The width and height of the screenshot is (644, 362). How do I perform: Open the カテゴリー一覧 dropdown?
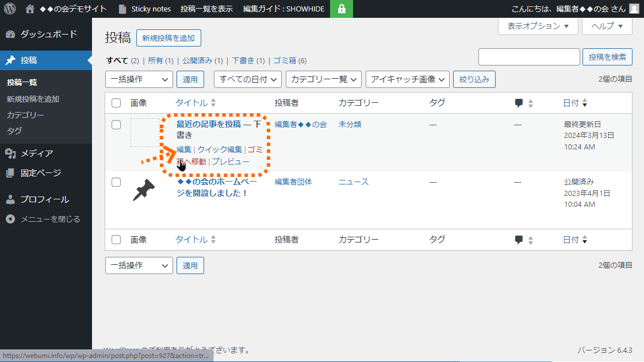tap(323, 79)
